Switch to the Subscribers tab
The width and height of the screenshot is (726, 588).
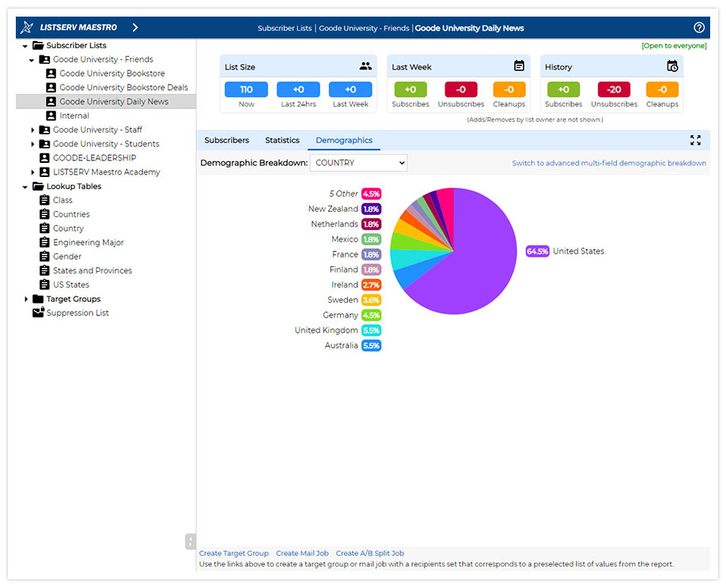226,140
